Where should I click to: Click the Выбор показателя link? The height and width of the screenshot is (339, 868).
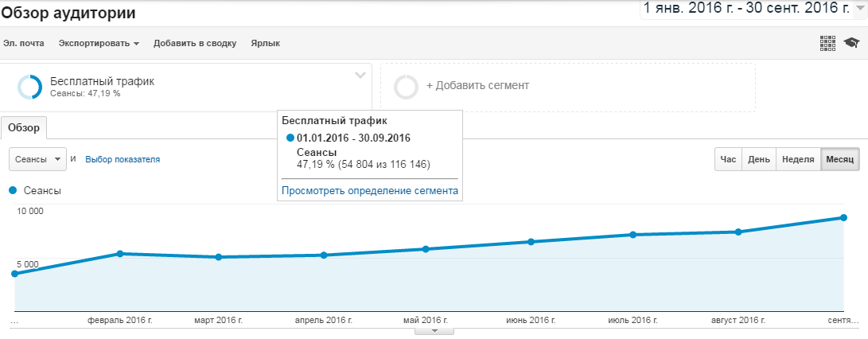[x=123, y=159]
